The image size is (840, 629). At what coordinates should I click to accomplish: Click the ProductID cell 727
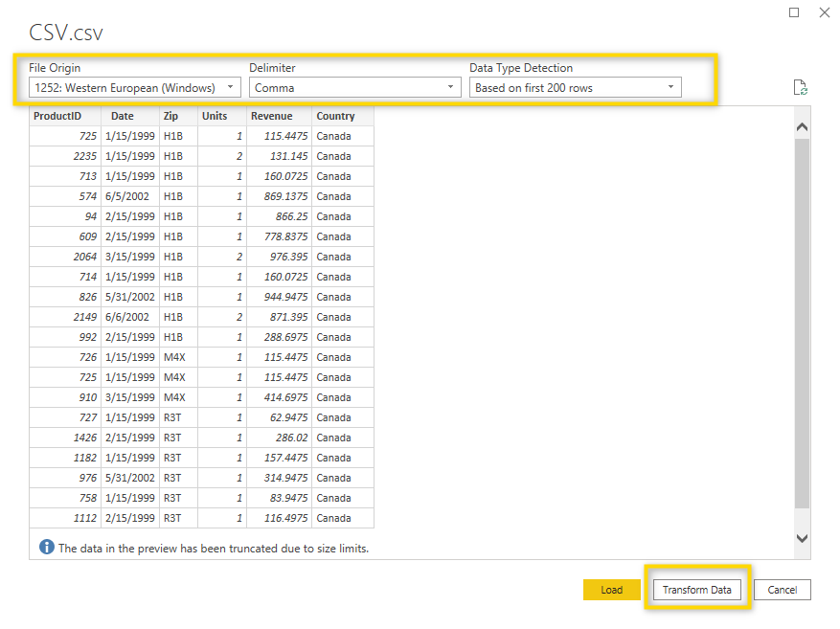65,417
